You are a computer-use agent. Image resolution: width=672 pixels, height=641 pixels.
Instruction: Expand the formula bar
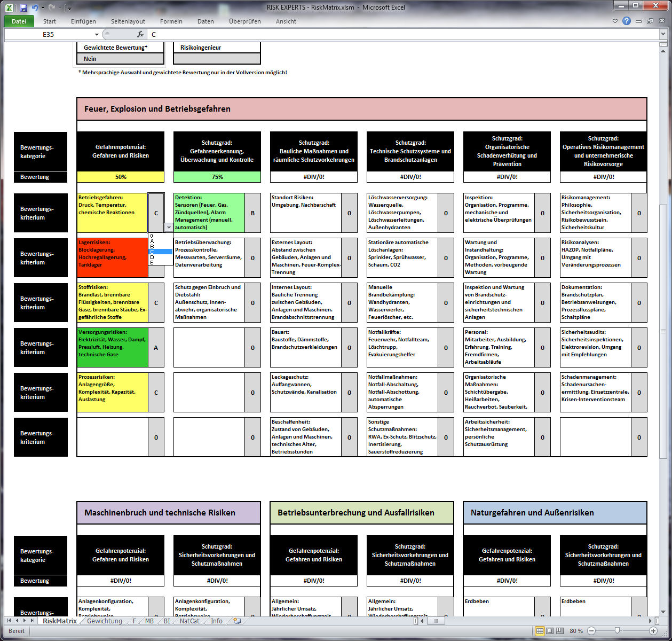(663, 34)
